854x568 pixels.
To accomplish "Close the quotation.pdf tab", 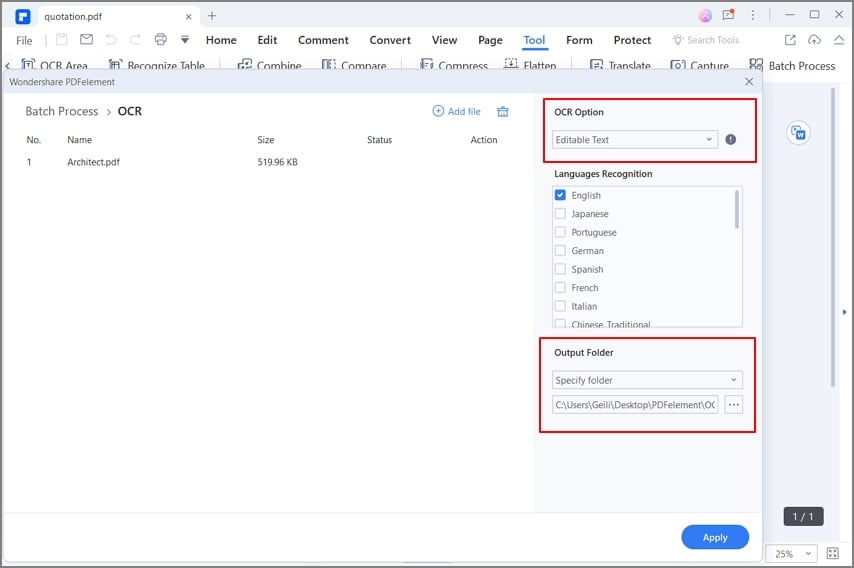I will [x=188, y=17].
